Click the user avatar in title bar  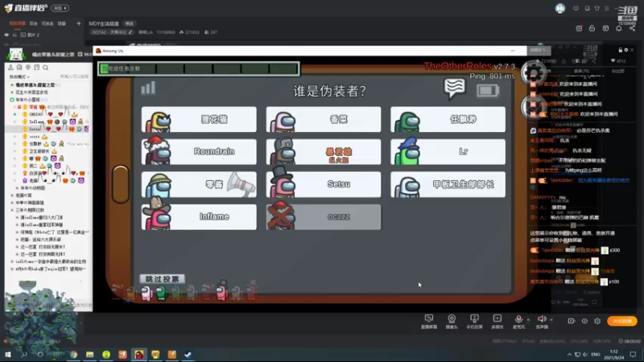pos(559,8)
